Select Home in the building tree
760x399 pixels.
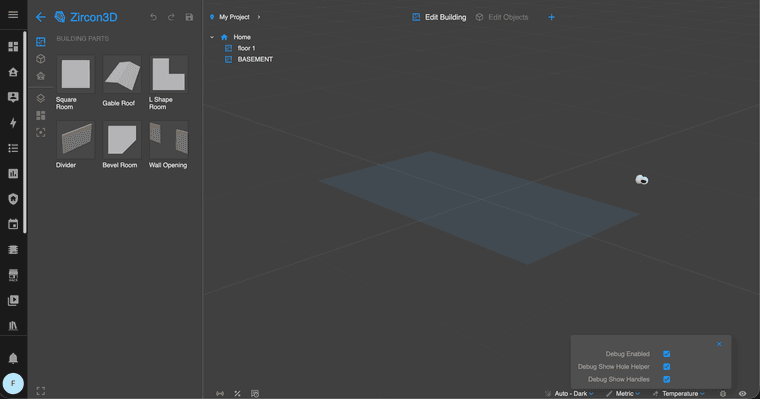242,37
